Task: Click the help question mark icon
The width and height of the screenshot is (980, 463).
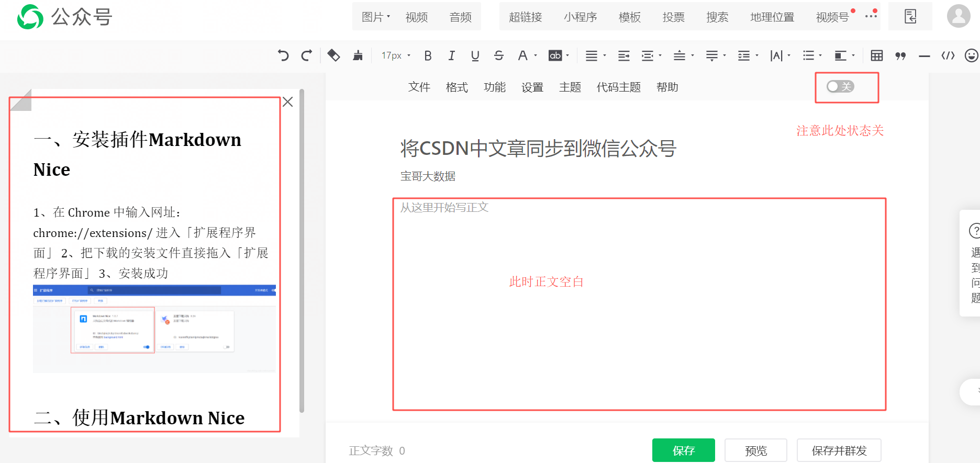Action: (974, 230)
